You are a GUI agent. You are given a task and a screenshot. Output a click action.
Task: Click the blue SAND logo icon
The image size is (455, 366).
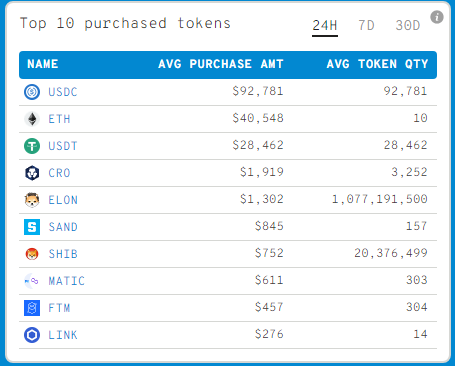tap(32, 227)
